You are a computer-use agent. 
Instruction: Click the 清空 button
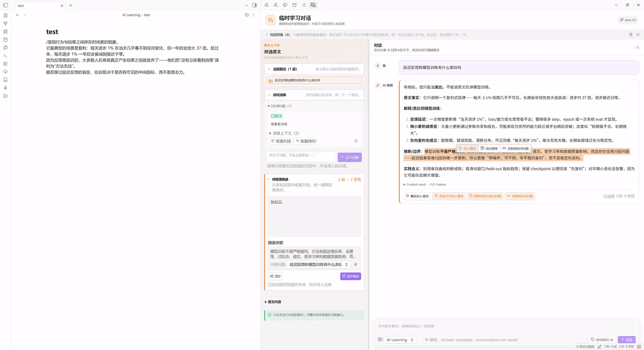click(x=275, y=276)
